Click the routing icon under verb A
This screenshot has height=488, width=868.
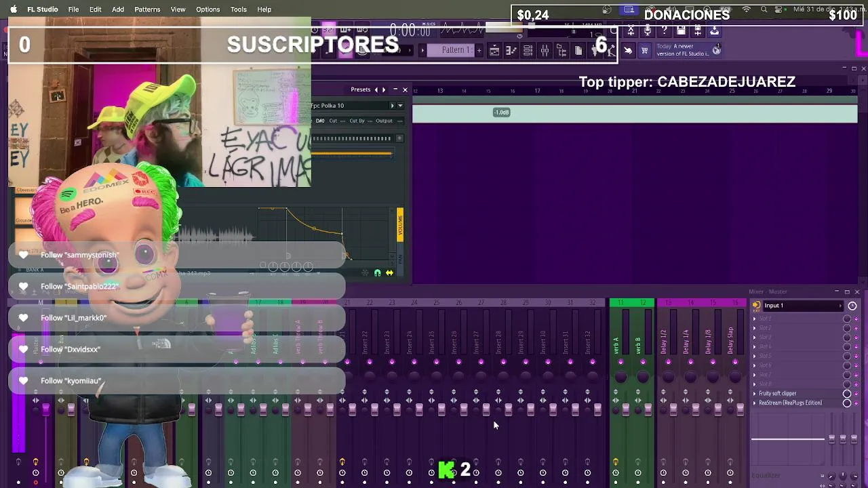[x=616, y=462]
